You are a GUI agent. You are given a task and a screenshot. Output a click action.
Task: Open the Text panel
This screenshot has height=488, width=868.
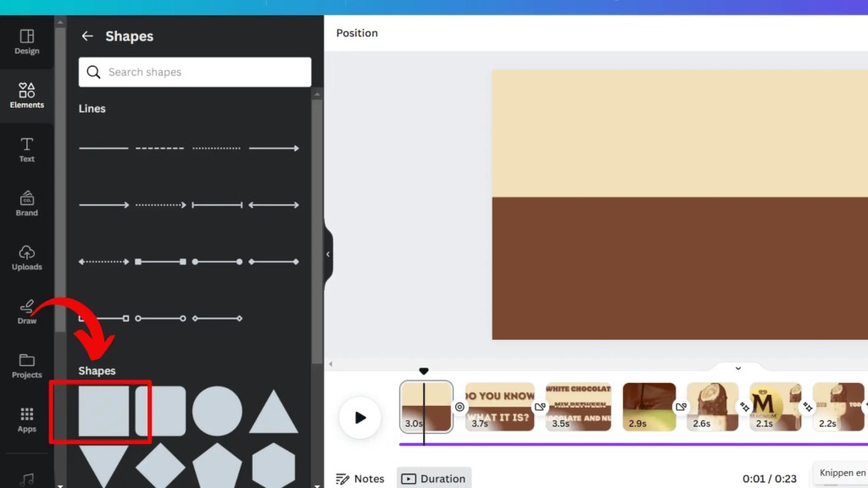click(26, 150)
